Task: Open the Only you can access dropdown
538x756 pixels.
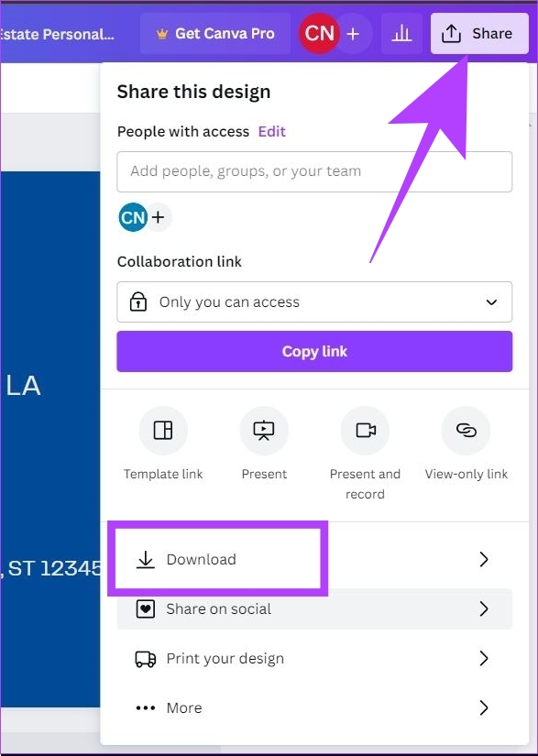Action: [x=314, y=301]
